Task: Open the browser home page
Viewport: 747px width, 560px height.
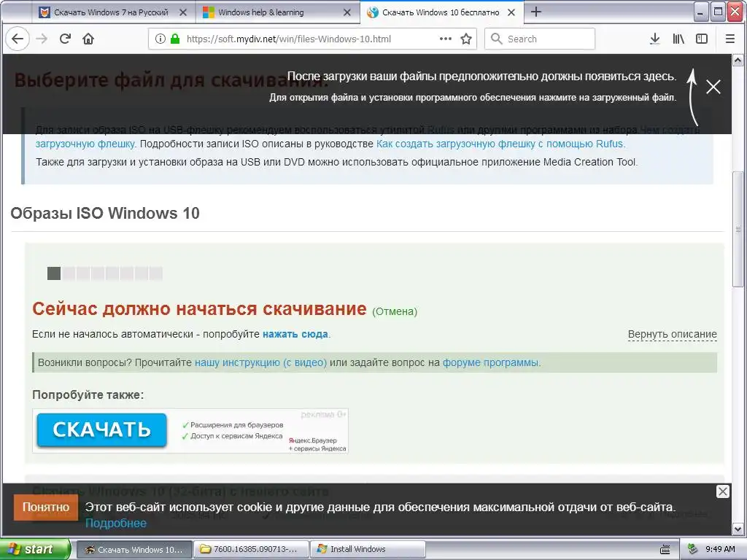Action: (x=88, y=39)
